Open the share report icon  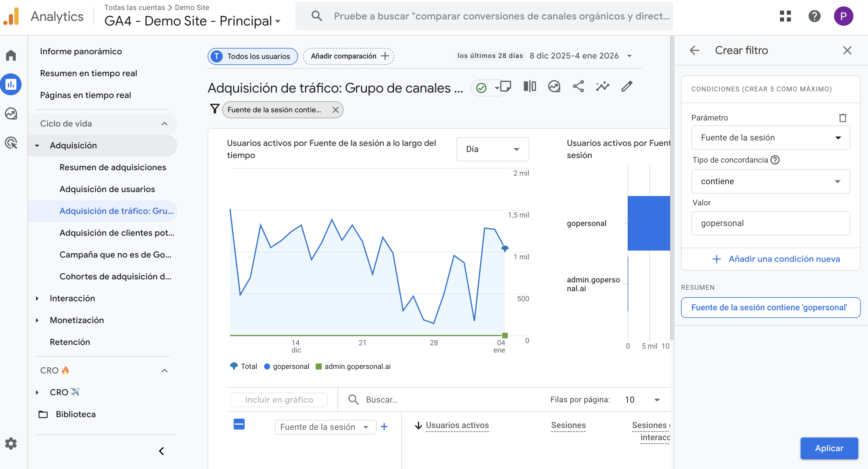pyautogui.click(x=578, y=86)
